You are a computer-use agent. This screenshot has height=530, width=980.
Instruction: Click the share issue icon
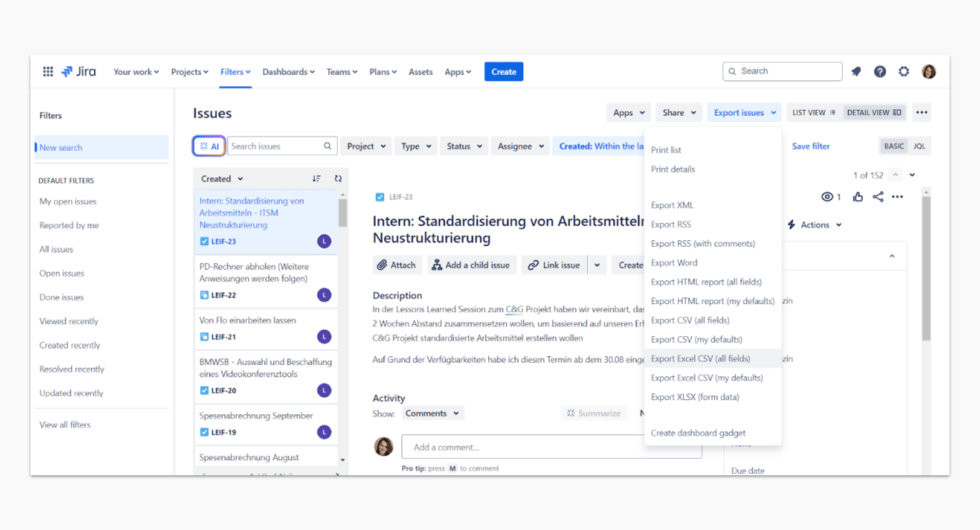[x=878, y=197]
